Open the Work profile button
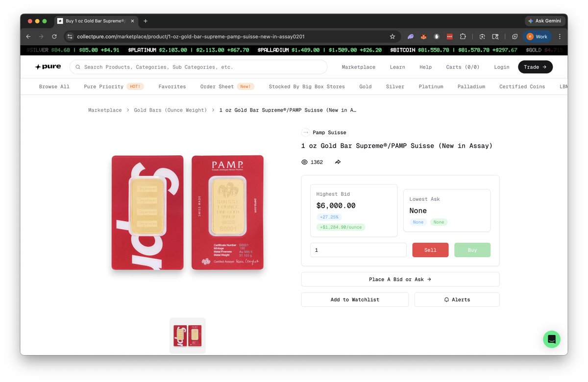The width and height of the screenshot is (588, 382). (538, 36)
